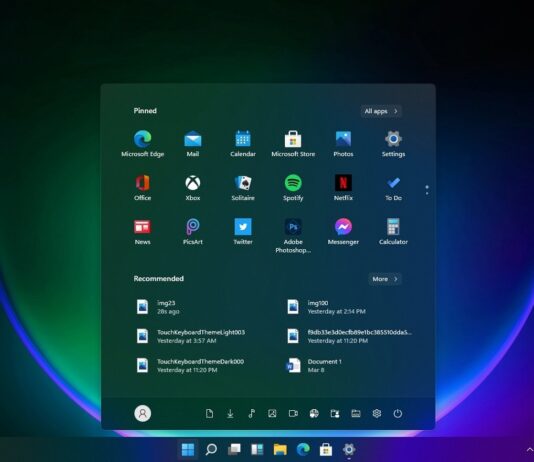Open the Calendar app
The image size is (534, 462).
[243, 143]
